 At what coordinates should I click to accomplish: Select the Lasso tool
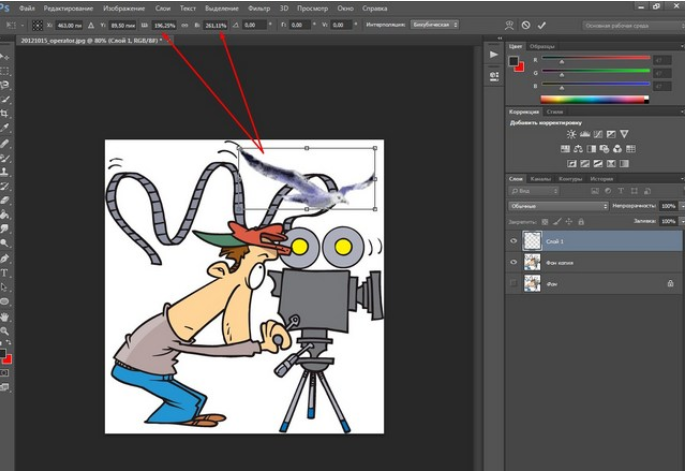[x=5, y=86]
